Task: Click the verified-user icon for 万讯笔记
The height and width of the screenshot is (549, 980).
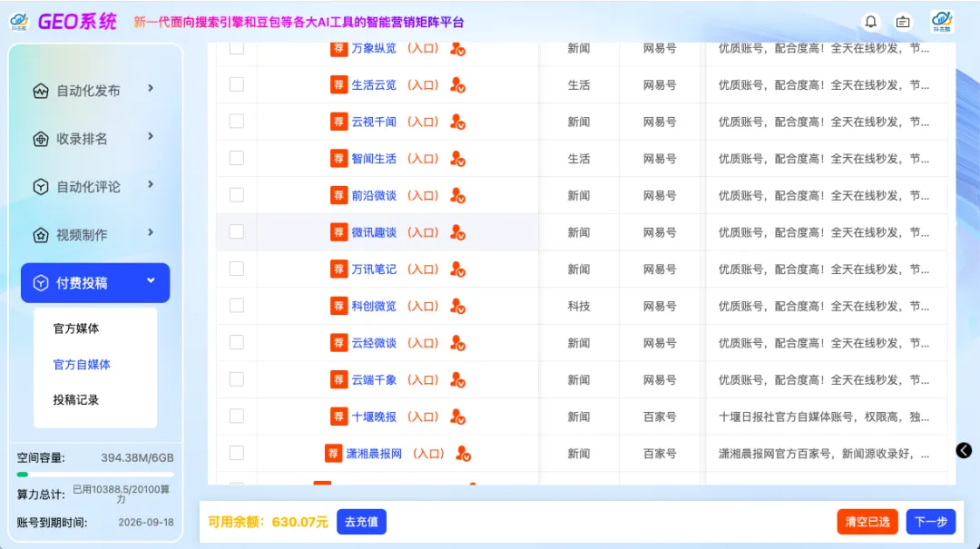Action: tap(457, 270)
